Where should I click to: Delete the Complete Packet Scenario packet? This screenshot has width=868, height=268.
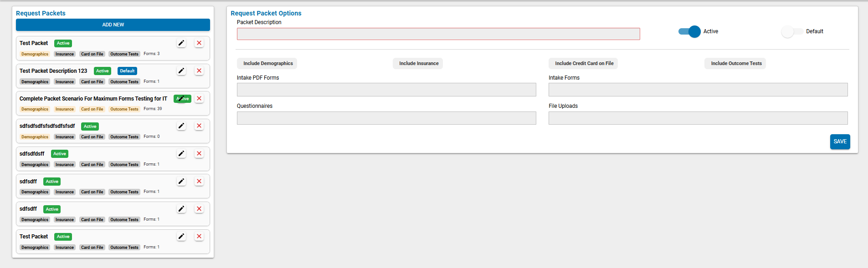pos(199,99)
